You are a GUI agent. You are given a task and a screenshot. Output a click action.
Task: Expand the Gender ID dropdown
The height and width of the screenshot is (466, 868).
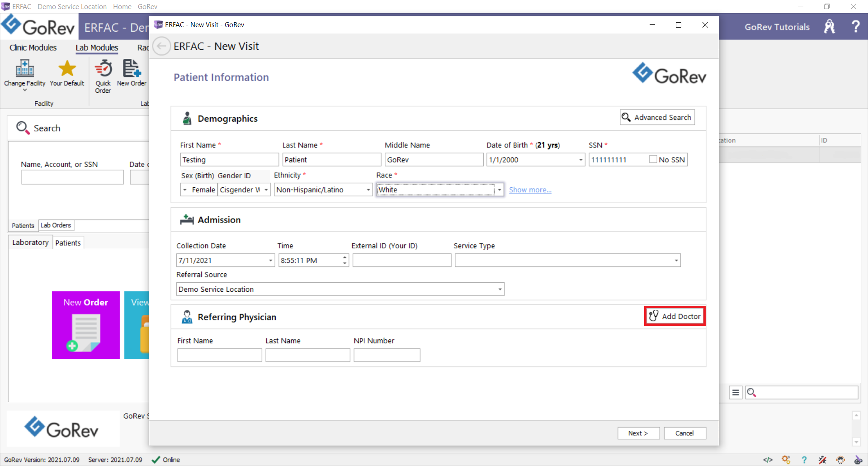266,190
